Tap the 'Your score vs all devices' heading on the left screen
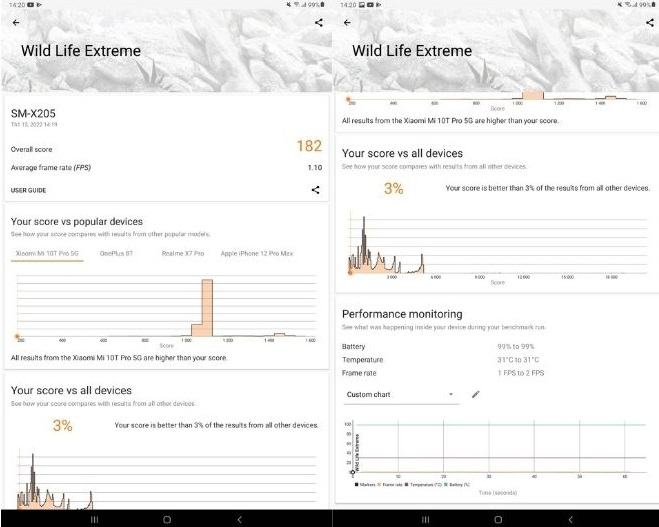 (71, 390)
